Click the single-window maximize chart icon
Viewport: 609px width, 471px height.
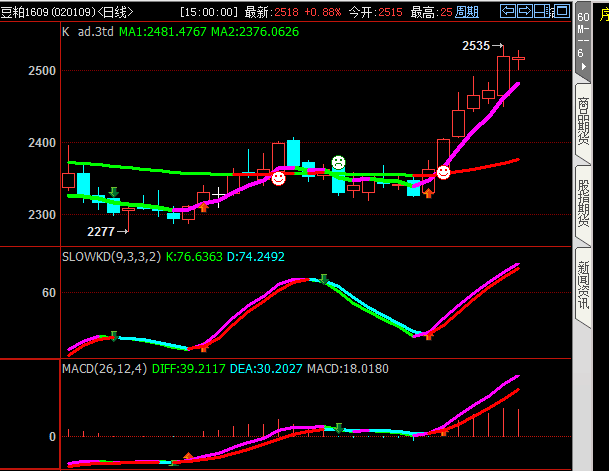coord(562,11)
